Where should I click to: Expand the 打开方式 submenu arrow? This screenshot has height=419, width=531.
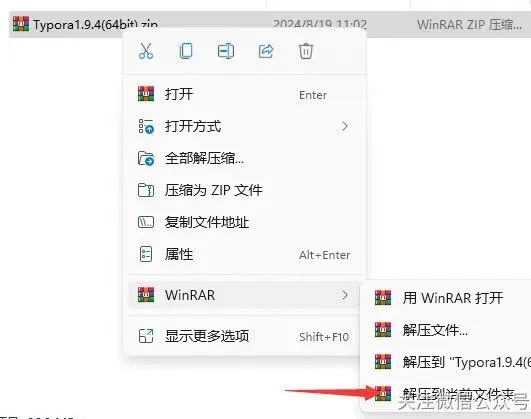pos(345,126)
